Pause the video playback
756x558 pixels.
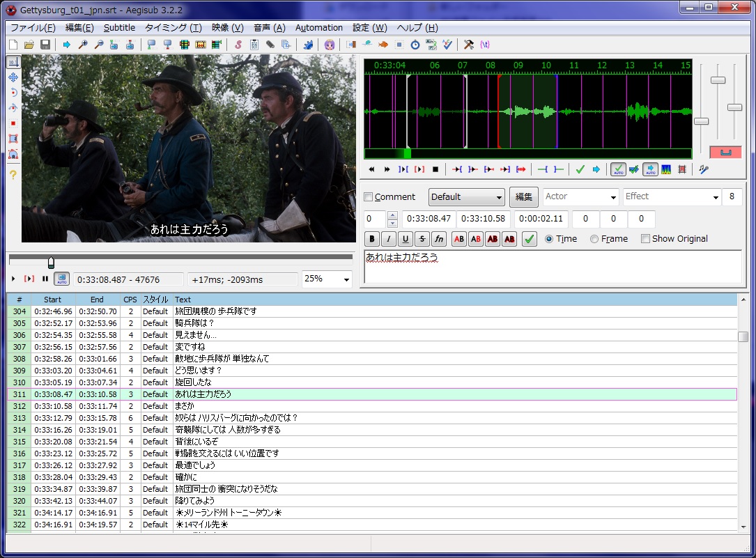tap(45, 279)
